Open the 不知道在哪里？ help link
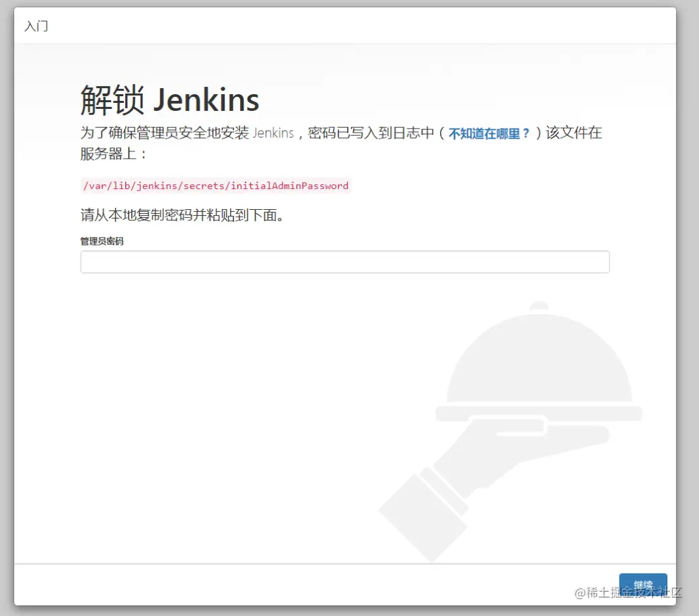This screenshot has width=699, height=616. point(489,133)
